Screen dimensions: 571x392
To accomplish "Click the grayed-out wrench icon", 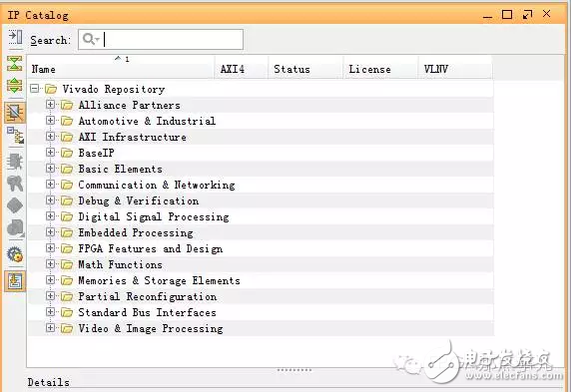I will tap(15, 184).
